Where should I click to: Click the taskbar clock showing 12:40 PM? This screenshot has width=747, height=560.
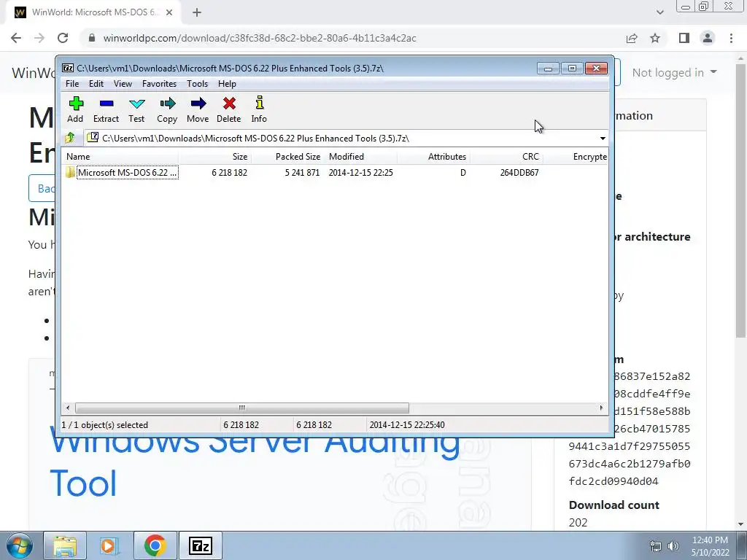click(710, 546)
